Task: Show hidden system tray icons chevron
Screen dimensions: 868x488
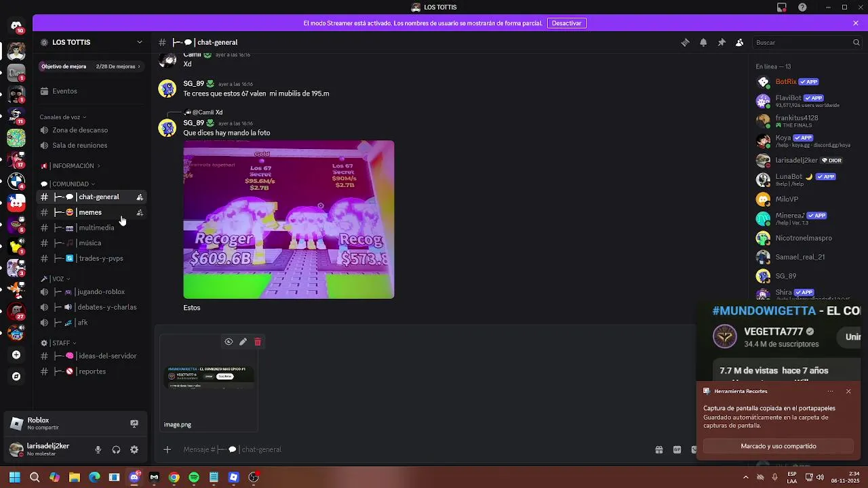Action: click(746, 477)
